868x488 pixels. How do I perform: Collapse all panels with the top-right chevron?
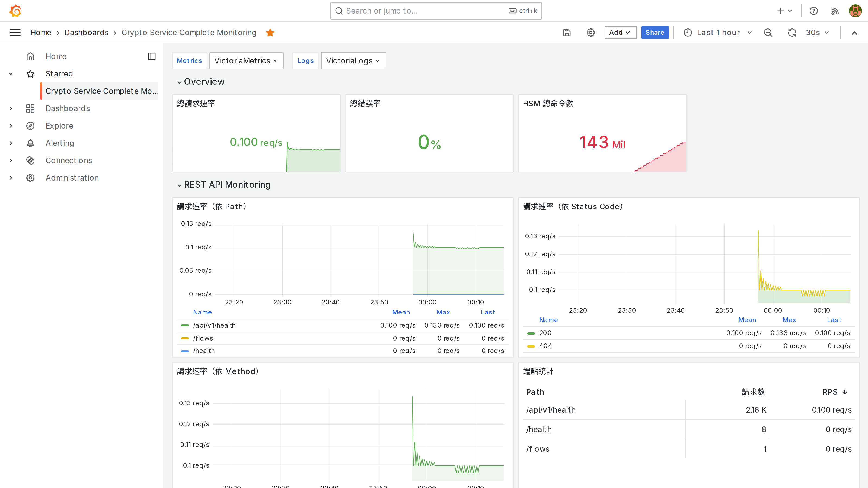(855, 32)
